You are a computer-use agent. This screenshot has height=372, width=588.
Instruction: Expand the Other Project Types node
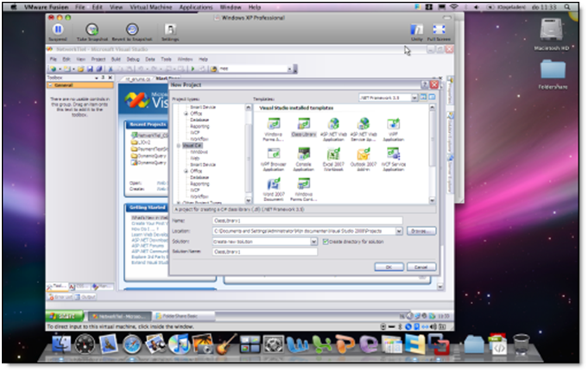coord(179,203)
